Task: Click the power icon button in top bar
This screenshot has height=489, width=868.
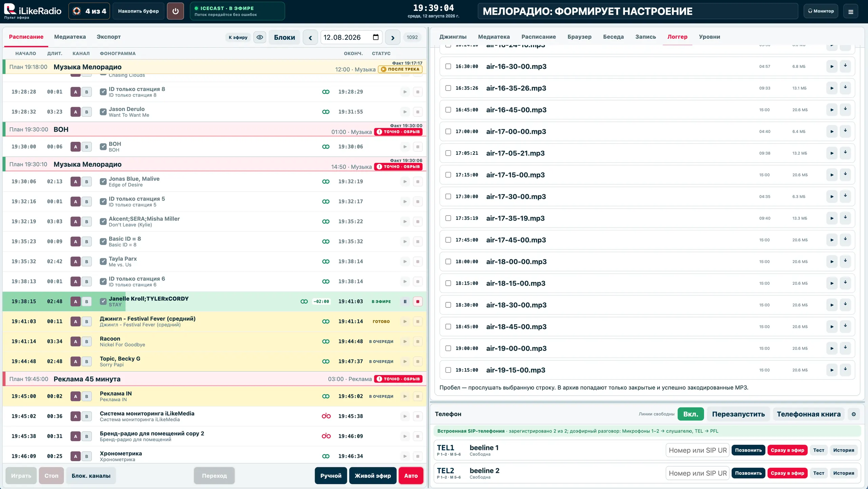Action: [175, 11]
